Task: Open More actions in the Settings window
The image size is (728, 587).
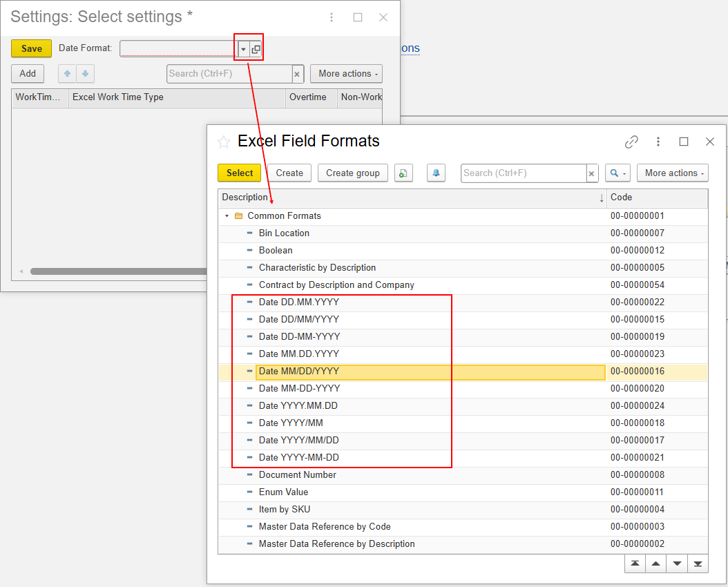Action: point(346,74)
